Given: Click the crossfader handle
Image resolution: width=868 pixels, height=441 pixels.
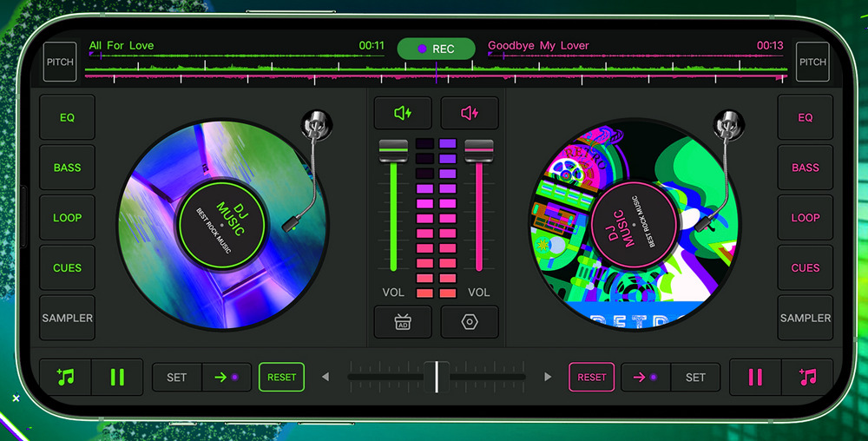Looking at the screenshot, I should pos(437,377).
